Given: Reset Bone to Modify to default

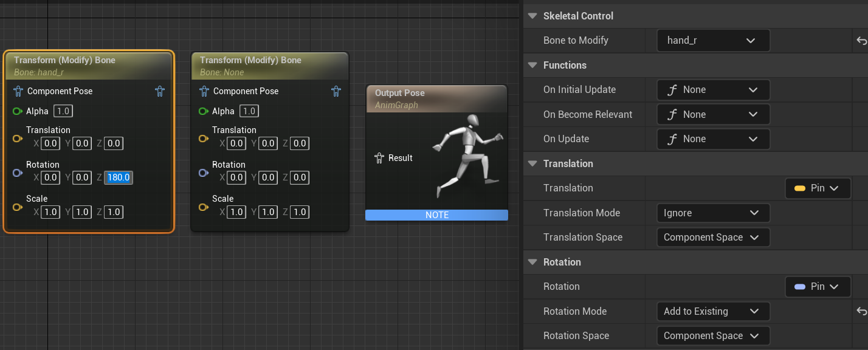Looking at the screenshot, I should [861, 41].
